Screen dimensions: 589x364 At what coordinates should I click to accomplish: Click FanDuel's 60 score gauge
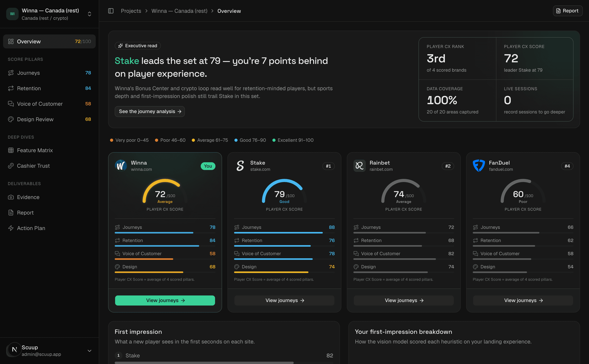pos(523,191)
